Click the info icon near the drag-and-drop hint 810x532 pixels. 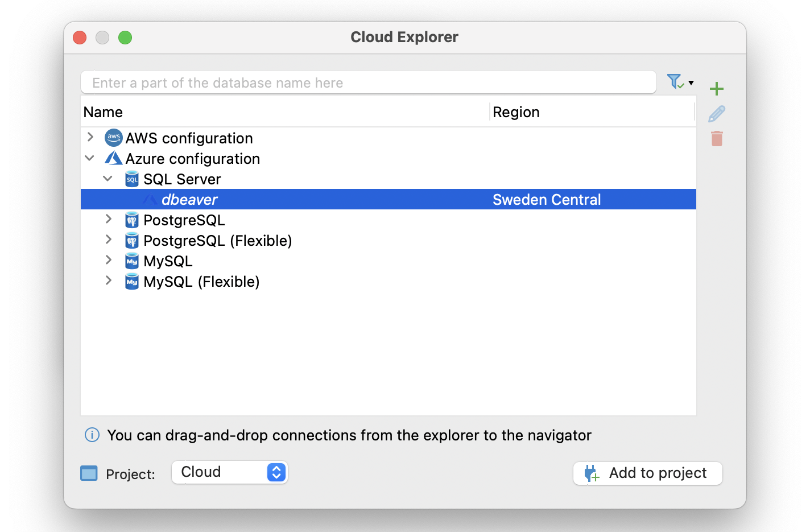pos(92,435)
